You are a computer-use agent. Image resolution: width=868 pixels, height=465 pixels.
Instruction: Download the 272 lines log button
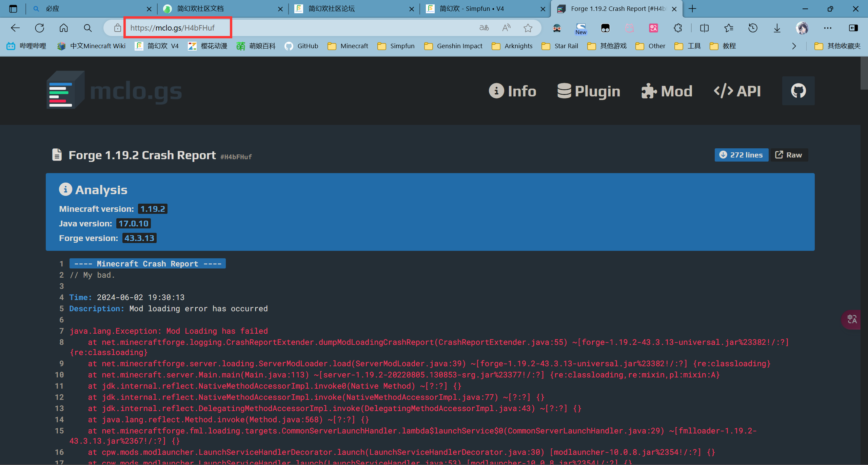point(741,155)
